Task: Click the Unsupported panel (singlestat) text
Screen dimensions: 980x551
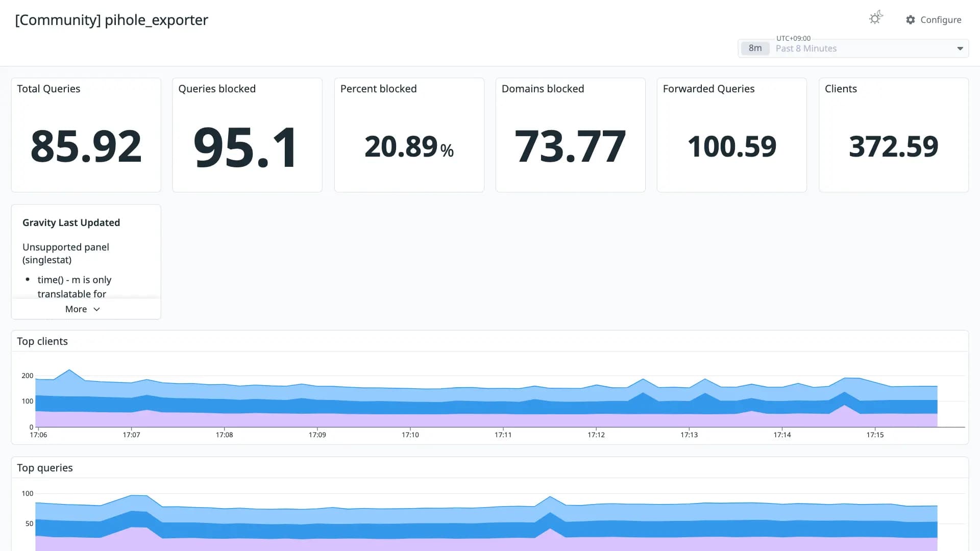Action: tap(66, 254)
